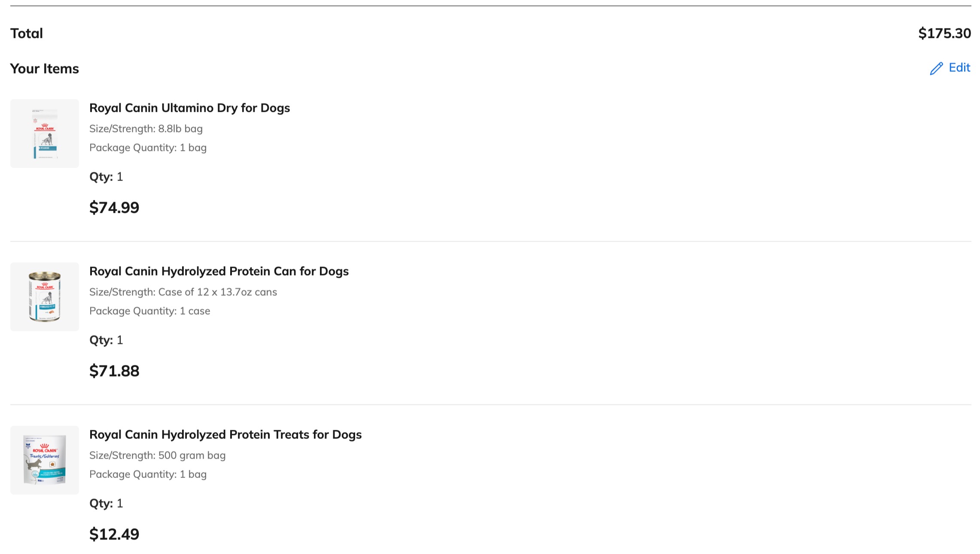The height and width of the screenshot is (554, 980).
Task: Click the Total label
Action: [x=27, y=33]
